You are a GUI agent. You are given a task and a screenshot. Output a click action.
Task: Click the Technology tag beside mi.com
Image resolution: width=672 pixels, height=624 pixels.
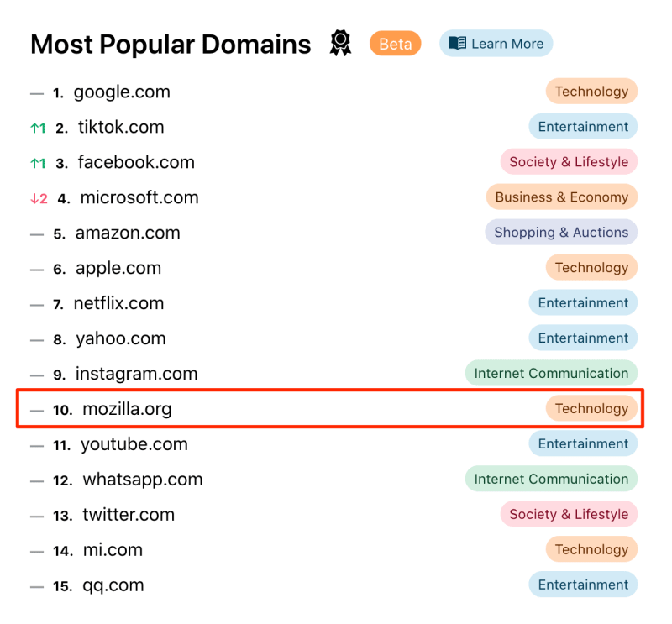(591, 549)
